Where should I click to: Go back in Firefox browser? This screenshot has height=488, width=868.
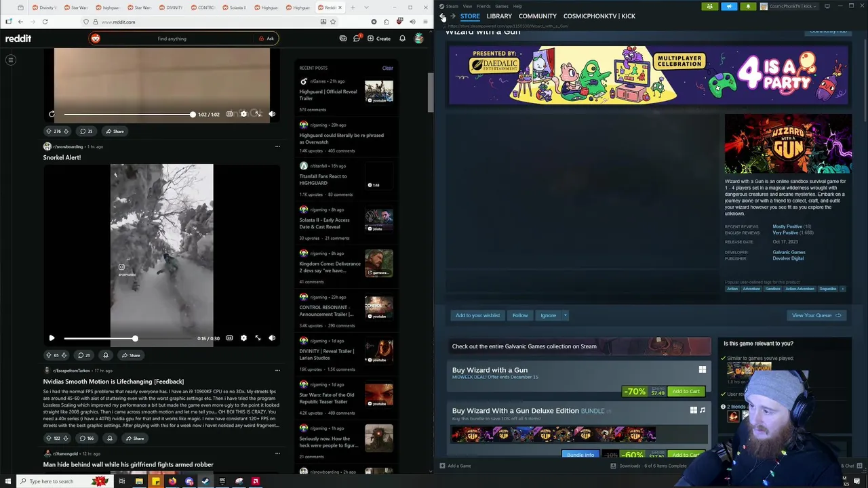click(20, 22)
